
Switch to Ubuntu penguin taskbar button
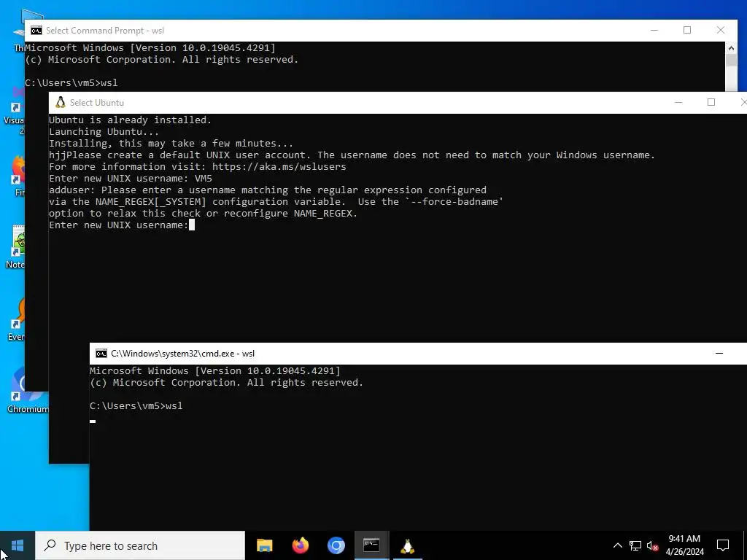[x=407, y=545]
